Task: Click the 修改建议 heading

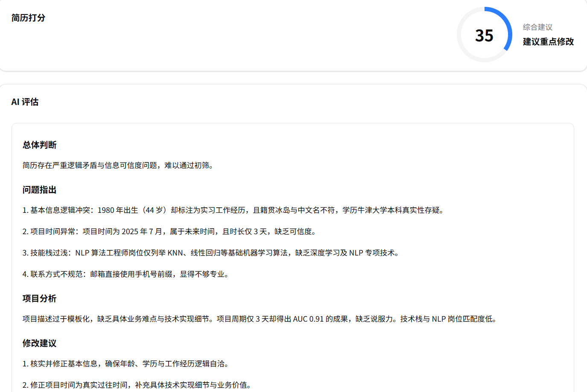Action: pyautogui.click(x=40, y=343)
